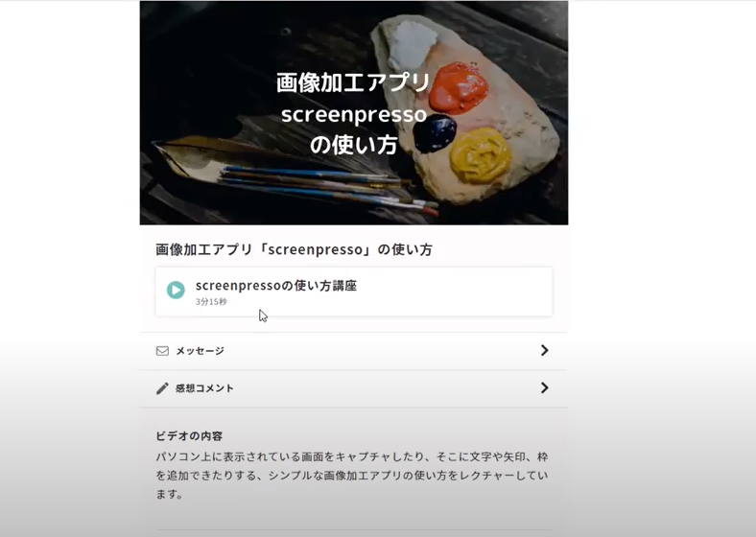The height and width of the screenshot is (537, 756).
Task: Click the 3分15秒 duration text
Action: [211, 302]
